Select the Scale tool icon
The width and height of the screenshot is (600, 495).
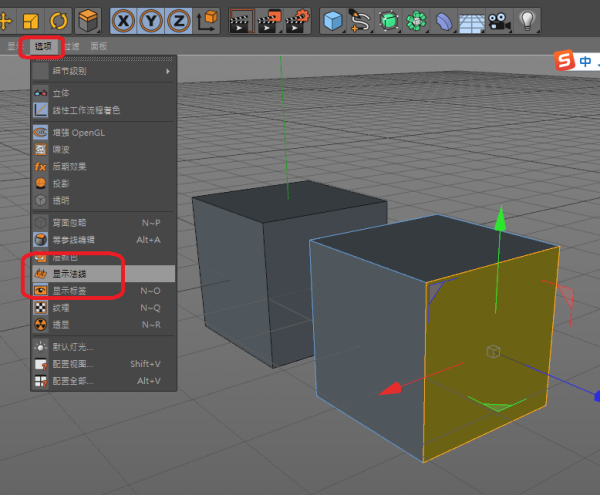click(31, 19)
